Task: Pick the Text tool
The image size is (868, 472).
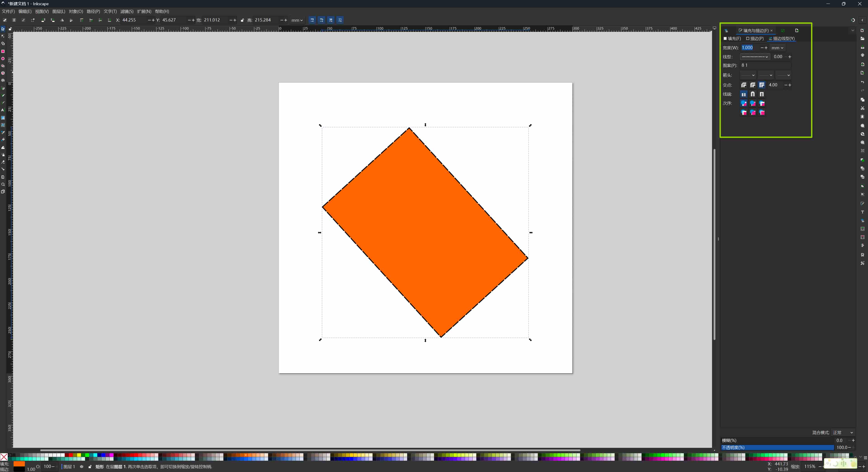Action: tap(3, 110)
